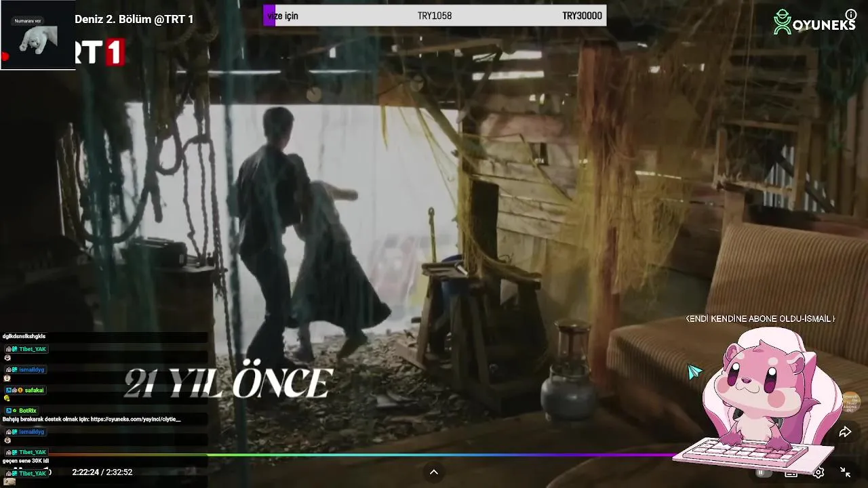Click chat username safakal
This screenshot has height=488, width=868.
[35, 390]
